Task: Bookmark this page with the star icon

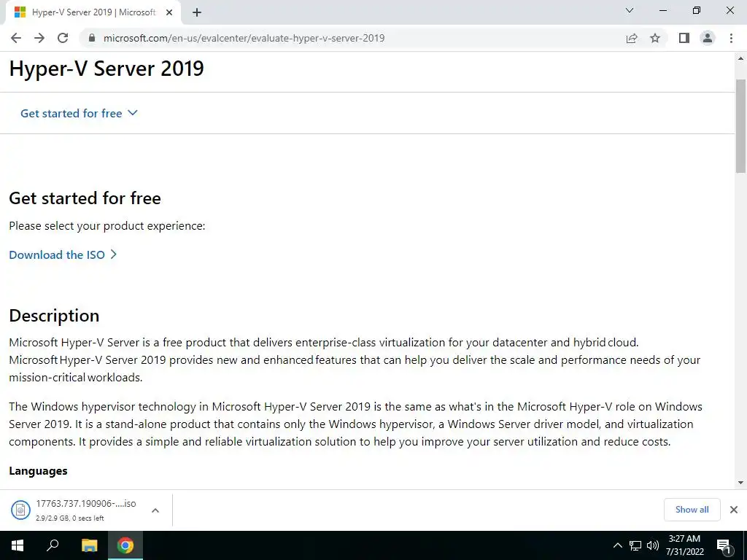Action: tap(655, 38)
